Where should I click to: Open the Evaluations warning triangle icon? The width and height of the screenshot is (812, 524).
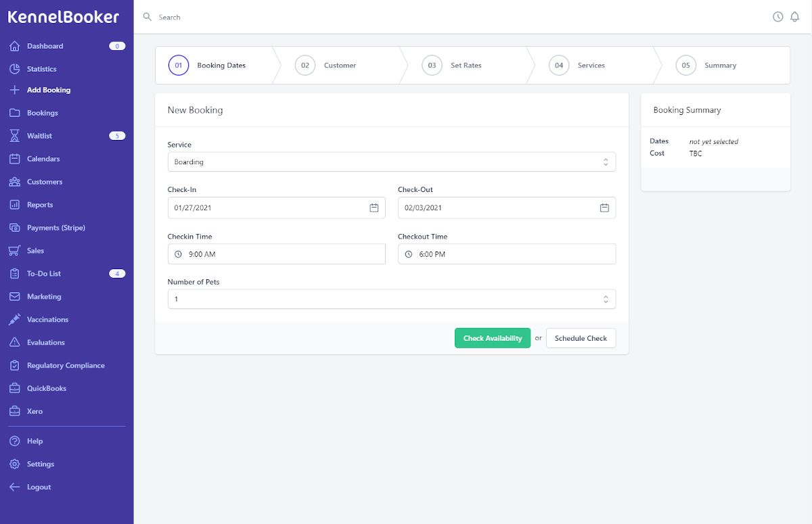(x=15, y=343)
